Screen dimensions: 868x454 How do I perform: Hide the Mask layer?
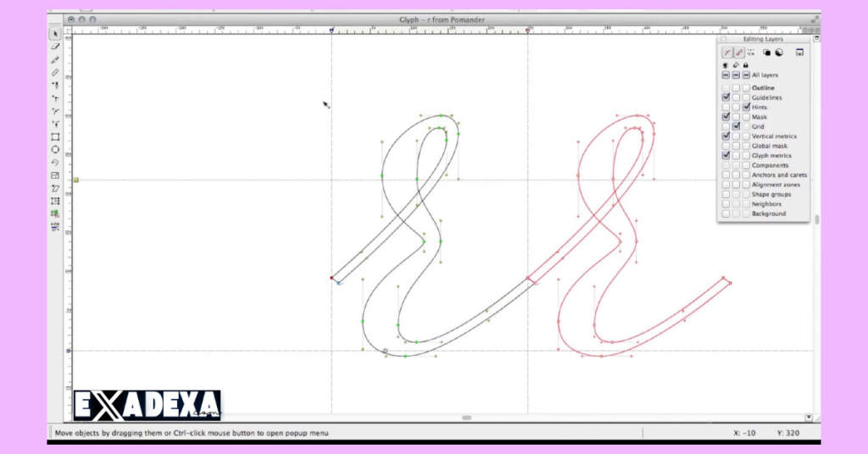(726, 117)
